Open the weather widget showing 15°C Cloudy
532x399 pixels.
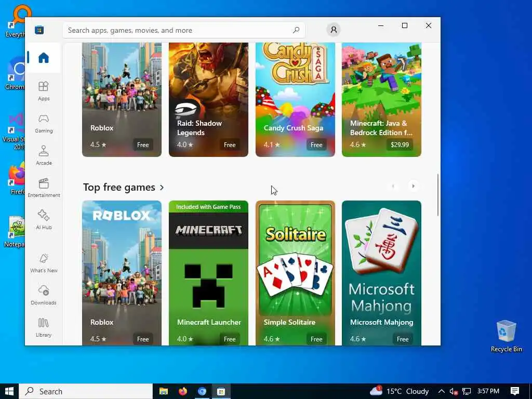(400, 391)
